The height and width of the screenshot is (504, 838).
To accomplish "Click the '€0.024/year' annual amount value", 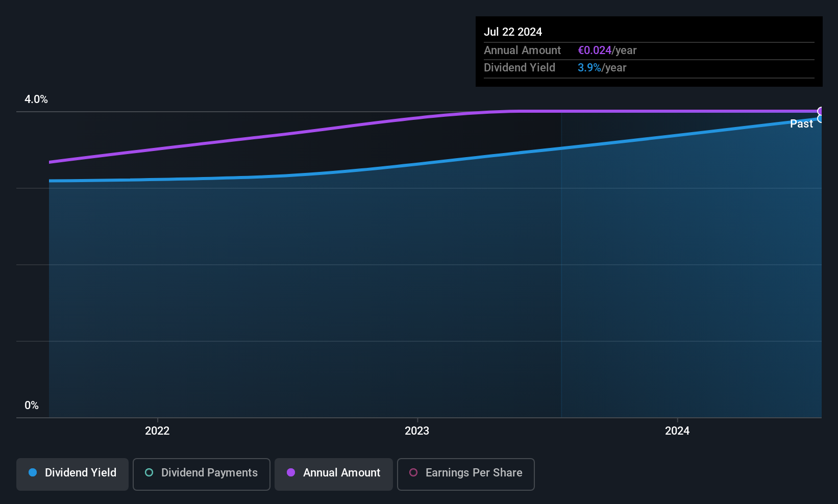I will click(x=607, y=50).
